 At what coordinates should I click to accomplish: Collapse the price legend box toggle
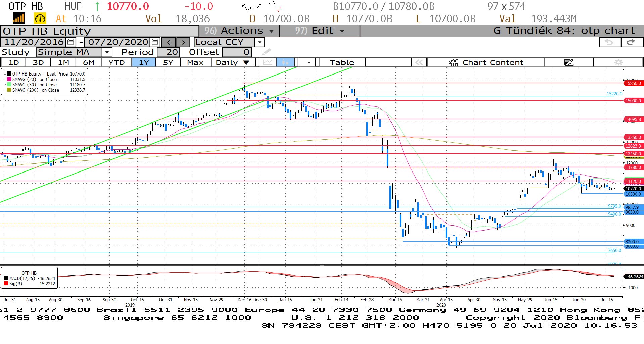pos(5,74)
